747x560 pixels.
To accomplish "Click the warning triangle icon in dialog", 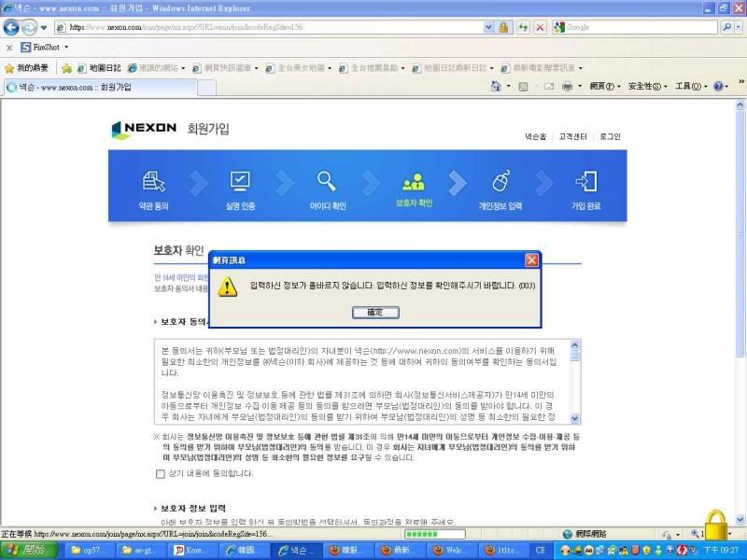I will tap(227, 287).
